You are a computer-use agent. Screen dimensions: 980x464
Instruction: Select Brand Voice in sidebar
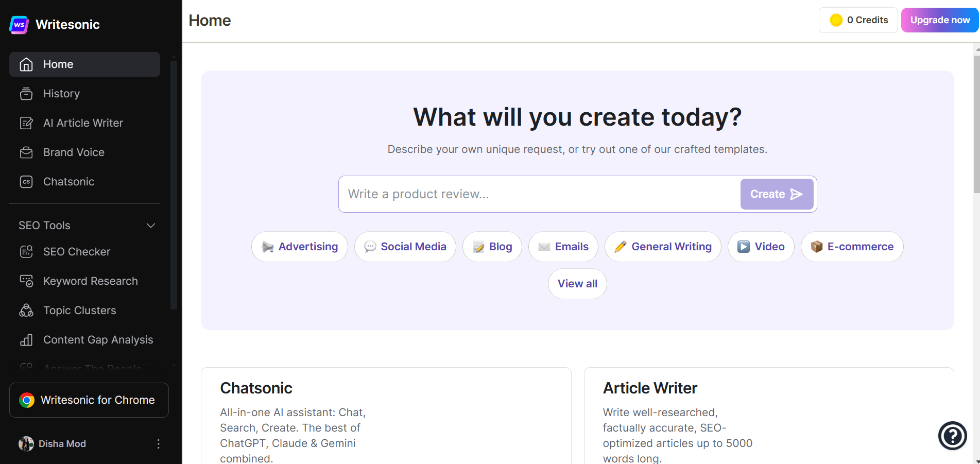[x=74, y=152]
